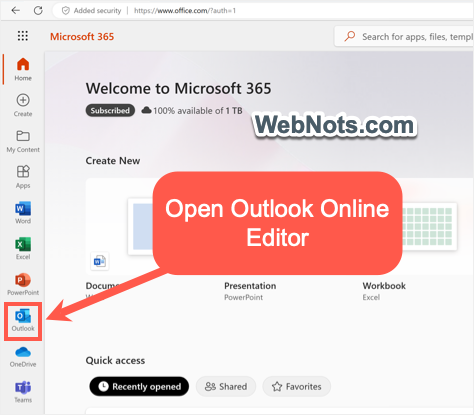Click Welcome to Microsoft 365 heading

point(178,88)
